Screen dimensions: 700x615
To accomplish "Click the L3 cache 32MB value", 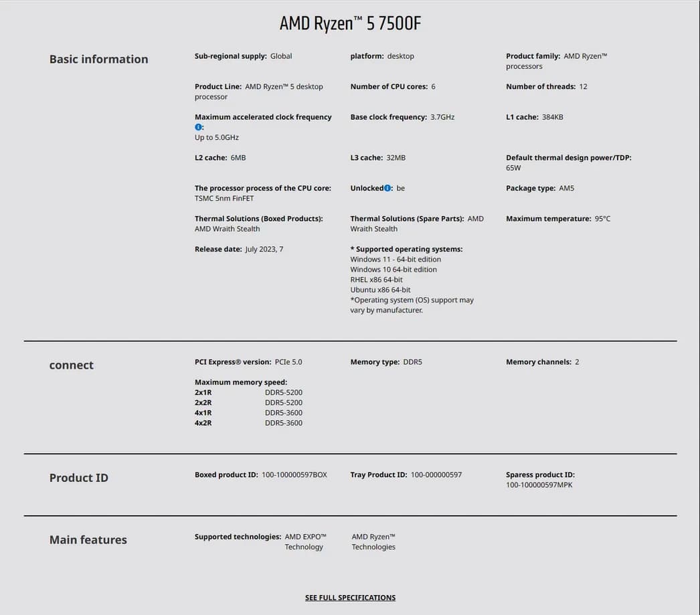I will tap(396, 158).
